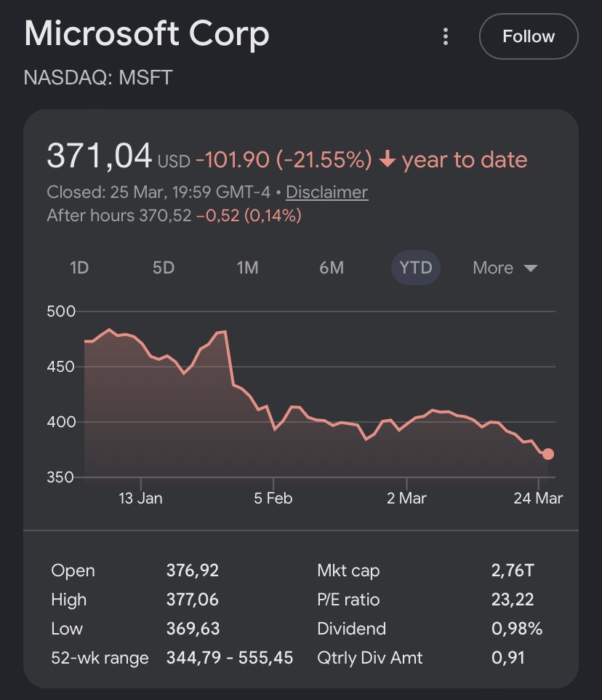Click the -101.90 (-21.55%) change text
This screenshot has width=602, height=700.
[x=284, y=160]
